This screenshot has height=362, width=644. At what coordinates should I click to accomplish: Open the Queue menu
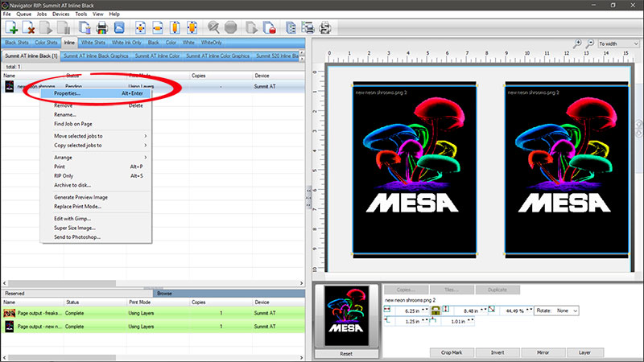(24, 14)
